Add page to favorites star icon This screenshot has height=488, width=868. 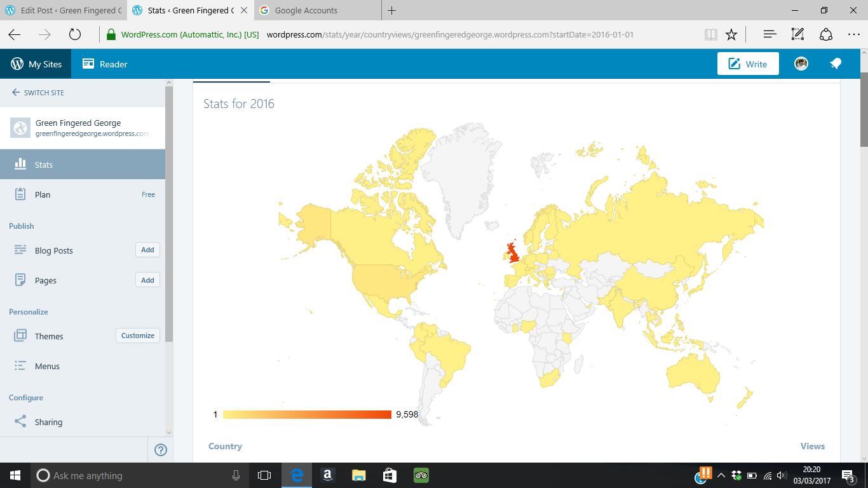point(731,34)
